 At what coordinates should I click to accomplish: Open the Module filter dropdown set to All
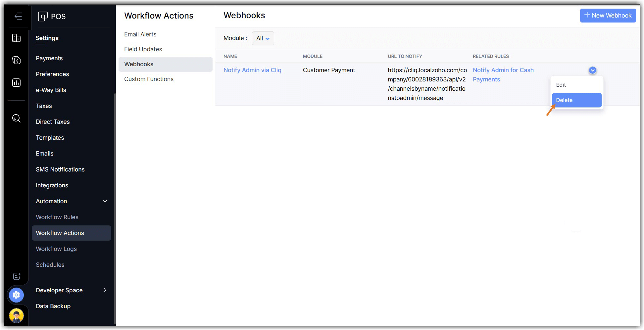point(263,38)
